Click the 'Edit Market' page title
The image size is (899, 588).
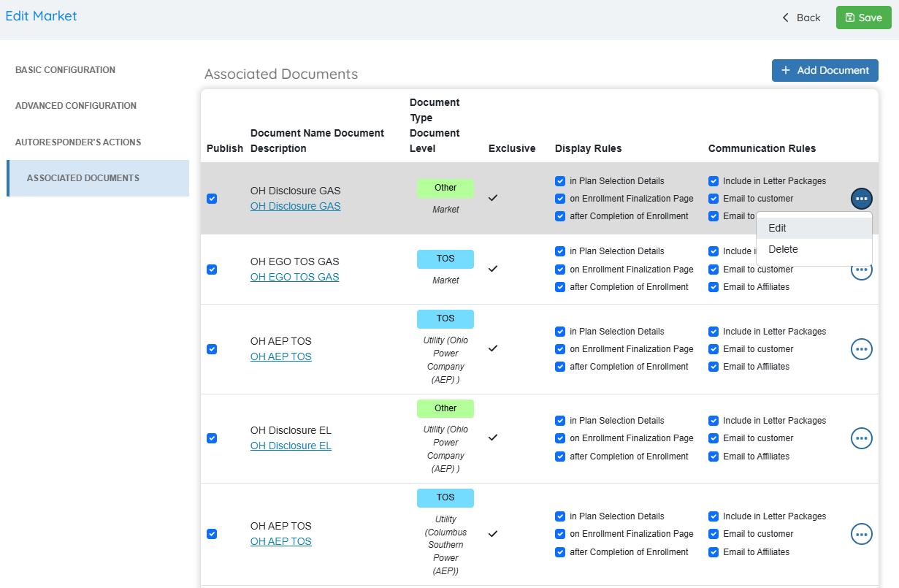pyautogui.click(x=41, y=16)
